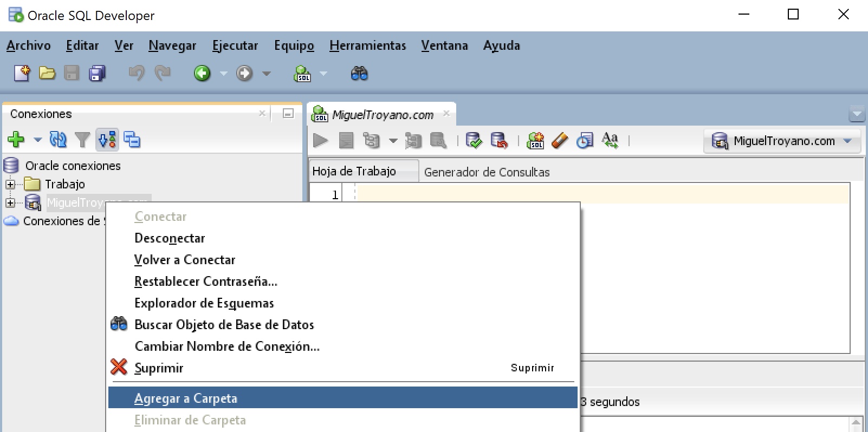Apply filter in Conexiones panel
The width and height of the screenshot is (868, 432).
pyautogui.click(x=82, y=140)
